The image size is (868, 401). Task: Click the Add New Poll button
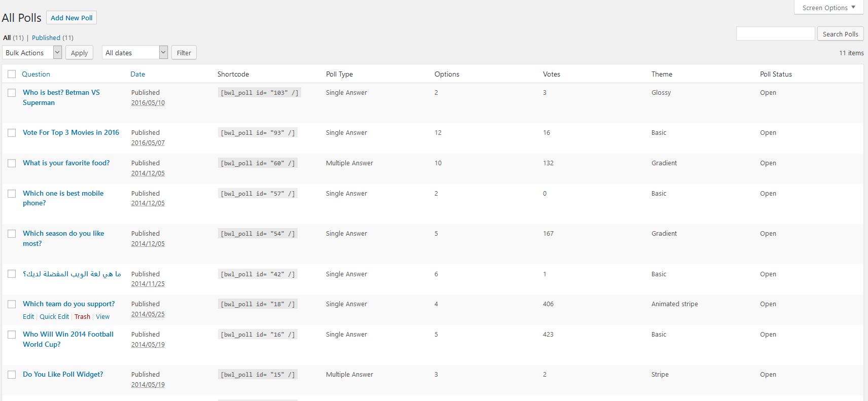point(71,18)
